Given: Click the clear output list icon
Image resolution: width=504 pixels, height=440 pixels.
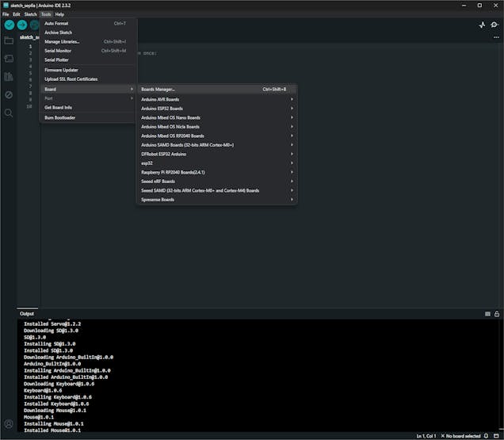Looking at the screenshot, I should [x=487, y=314].
